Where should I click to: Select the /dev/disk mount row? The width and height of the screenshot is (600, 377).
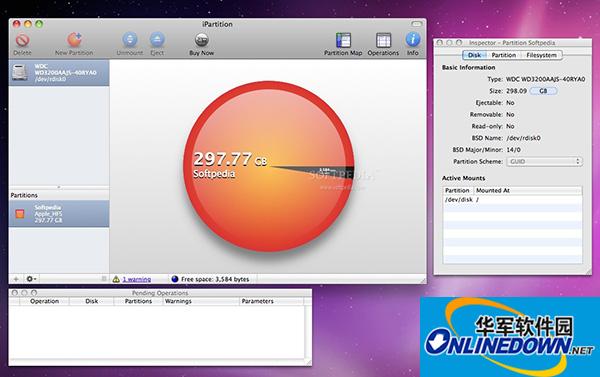(512, 200)
